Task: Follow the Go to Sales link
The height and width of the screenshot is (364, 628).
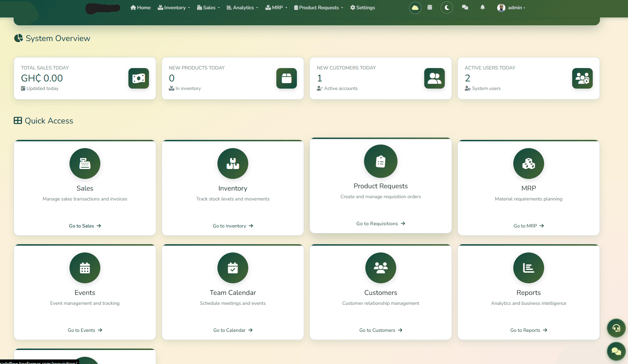Action: (85, 226)
